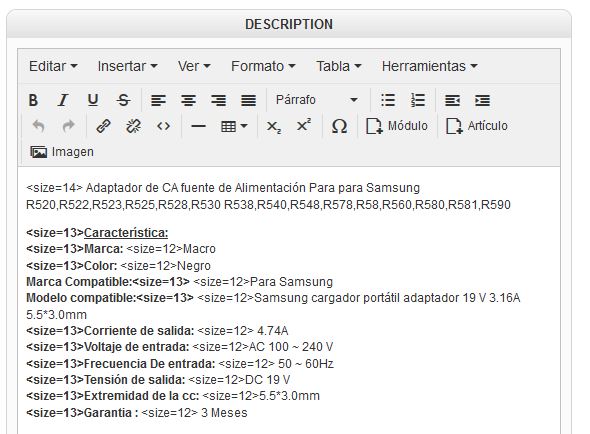This screenshot has width=590, height=434.
Task: Click the 'Corriente de salida' line
Action: point(157,331)
